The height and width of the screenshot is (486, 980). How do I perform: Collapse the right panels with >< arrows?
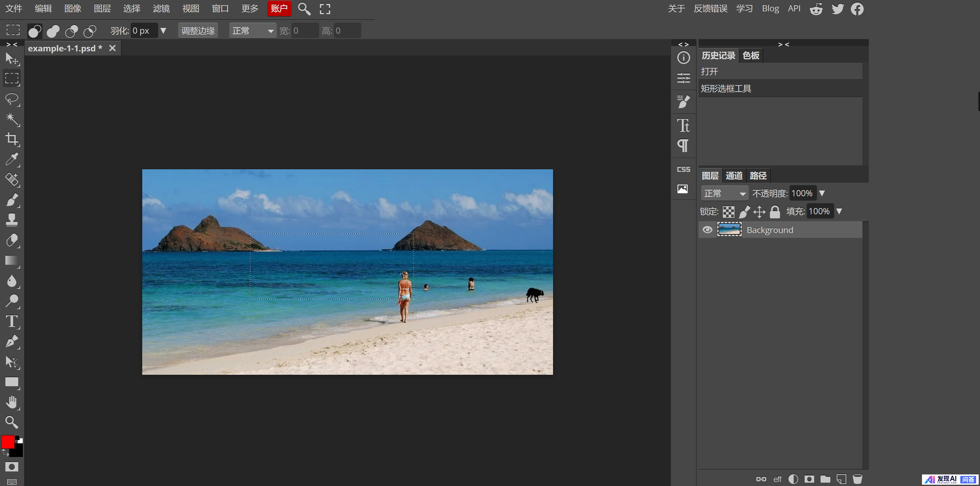click(x=783, y=44)
